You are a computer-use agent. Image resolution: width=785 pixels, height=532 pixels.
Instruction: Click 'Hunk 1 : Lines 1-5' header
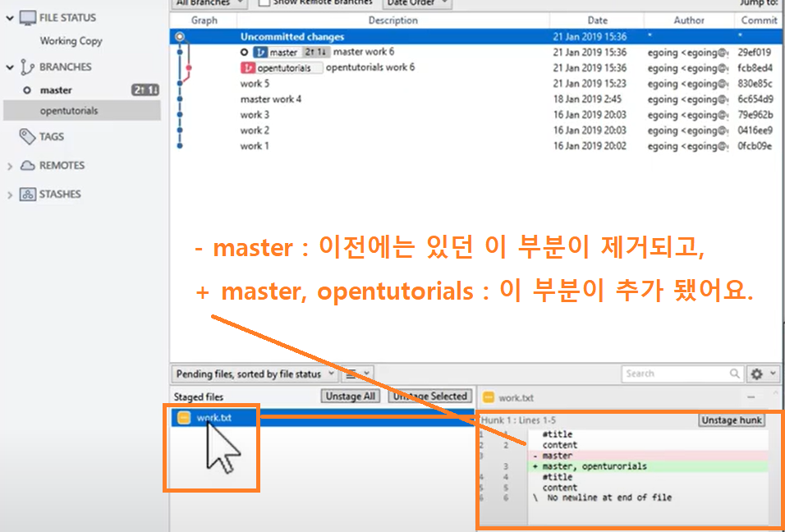tap(518, 420)
